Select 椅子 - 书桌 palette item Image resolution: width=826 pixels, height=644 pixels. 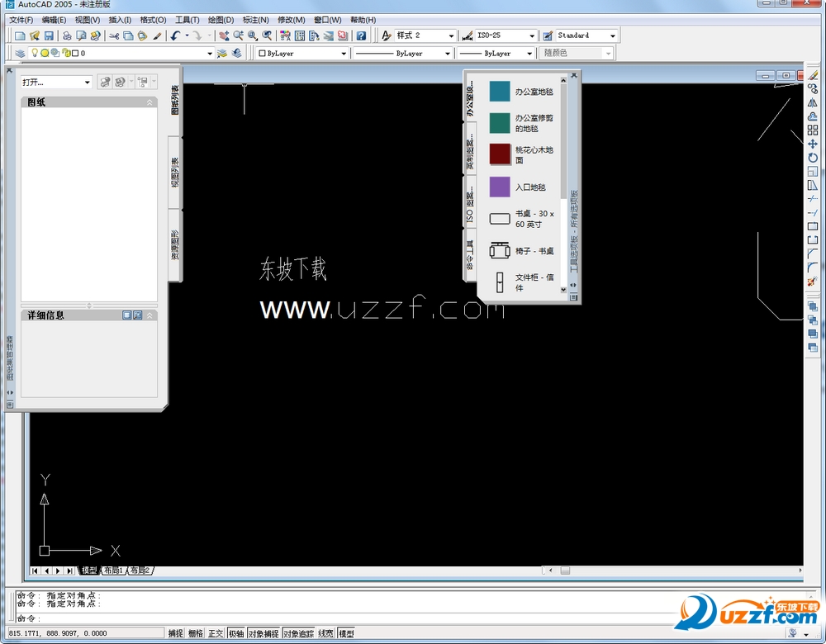click(x=522, y=251)
